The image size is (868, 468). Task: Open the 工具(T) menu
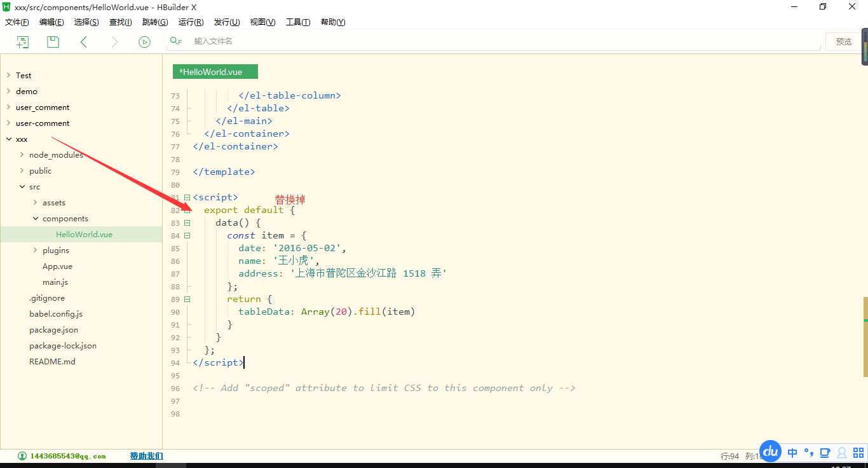tap(298, 22)
